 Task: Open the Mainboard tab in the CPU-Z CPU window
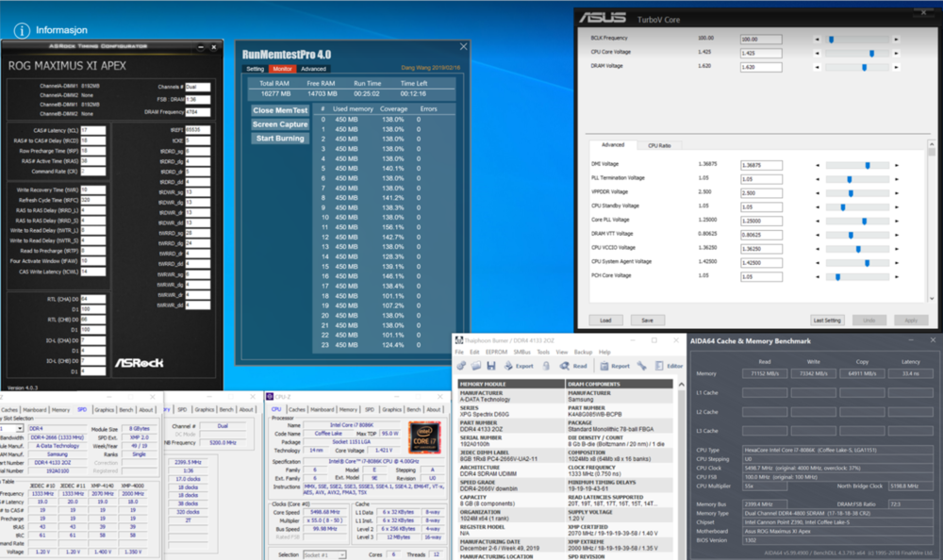322,409
